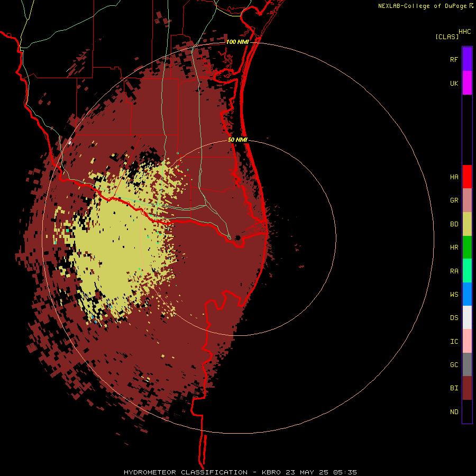Click the WS legend label
Screen dimensions: 476x476
454,294
